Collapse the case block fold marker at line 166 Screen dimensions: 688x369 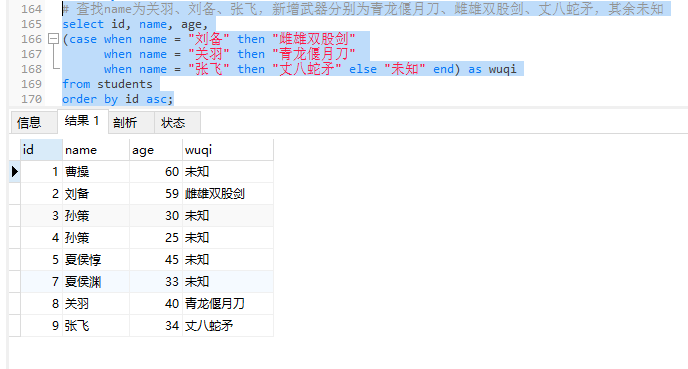(54, 39)
